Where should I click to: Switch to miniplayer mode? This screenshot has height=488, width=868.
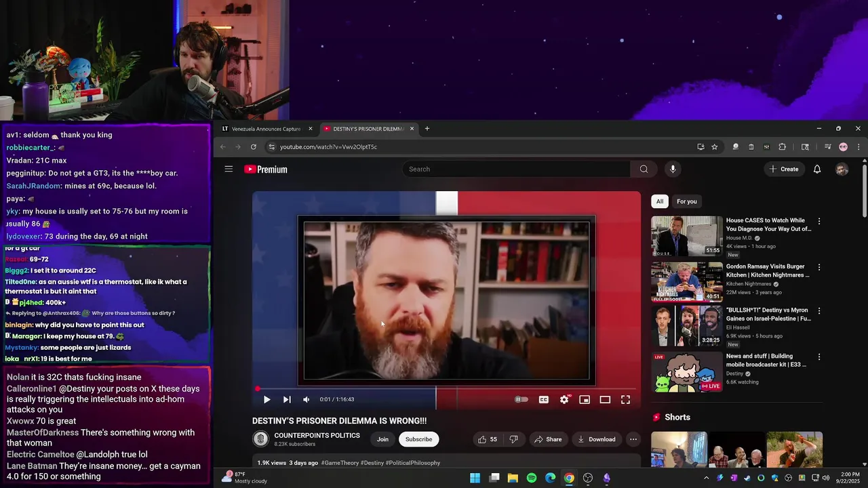pos(585,400)
